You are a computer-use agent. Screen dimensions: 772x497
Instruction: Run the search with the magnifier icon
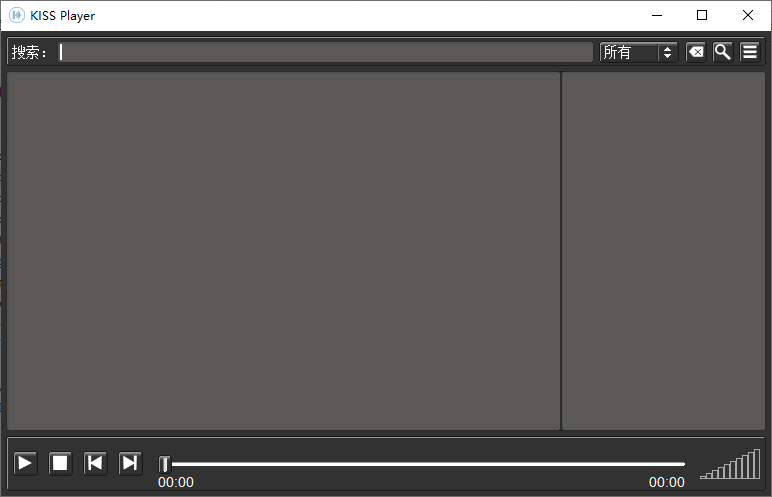click(x=722, y=52)
